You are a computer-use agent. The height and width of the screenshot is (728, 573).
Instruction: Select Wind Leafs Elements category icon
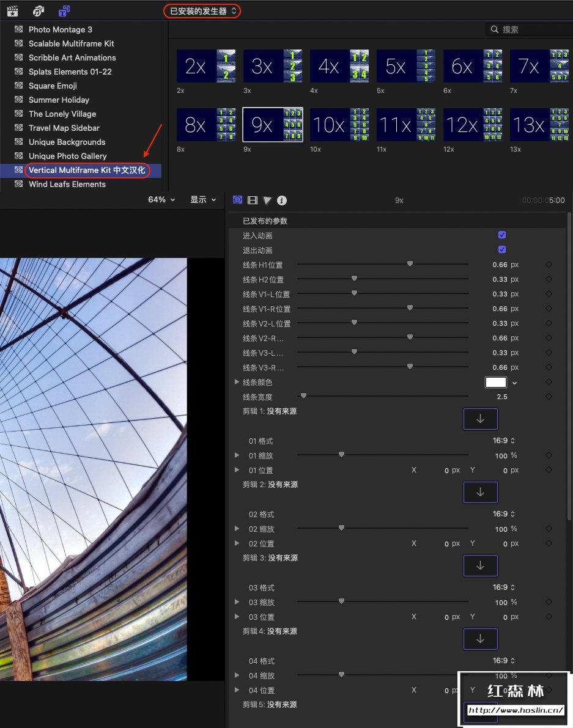click(x=18, y=184)
